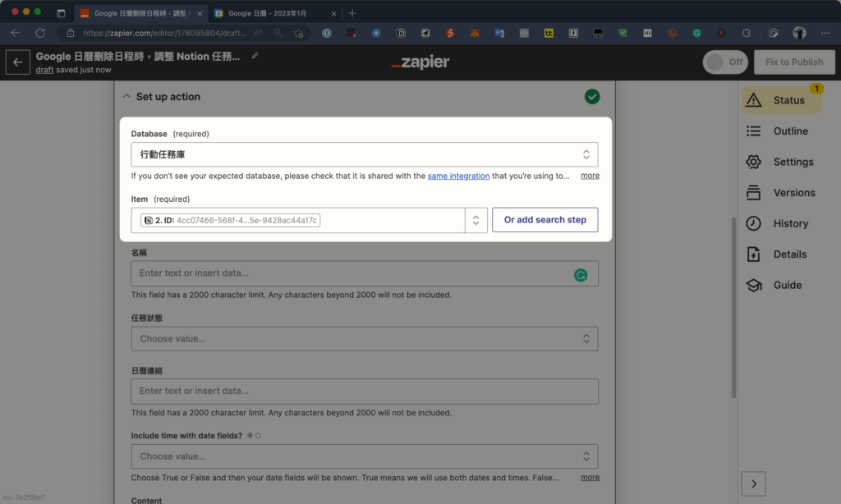The height and width of the screenshot is (504, 841).
Task: Open the Notion browser extension icon
Action: click(x=401, y=33)
